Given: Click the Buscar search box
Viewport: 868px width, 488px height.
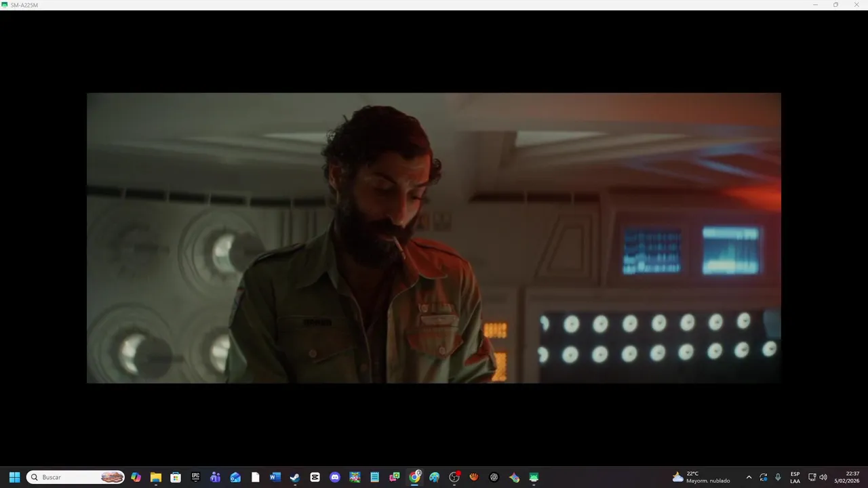Looking at the screenshot, I should coord(75,477).
